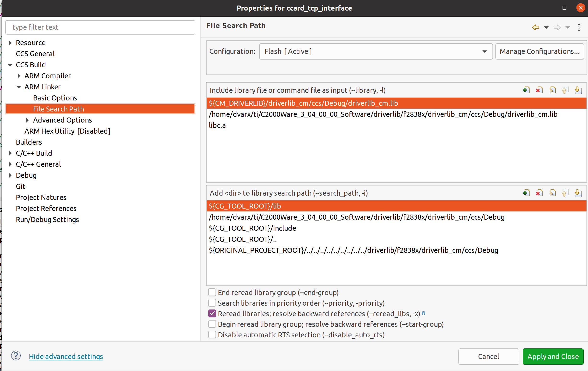Click the type filter text field
The image size is (588, 371).
100,27
